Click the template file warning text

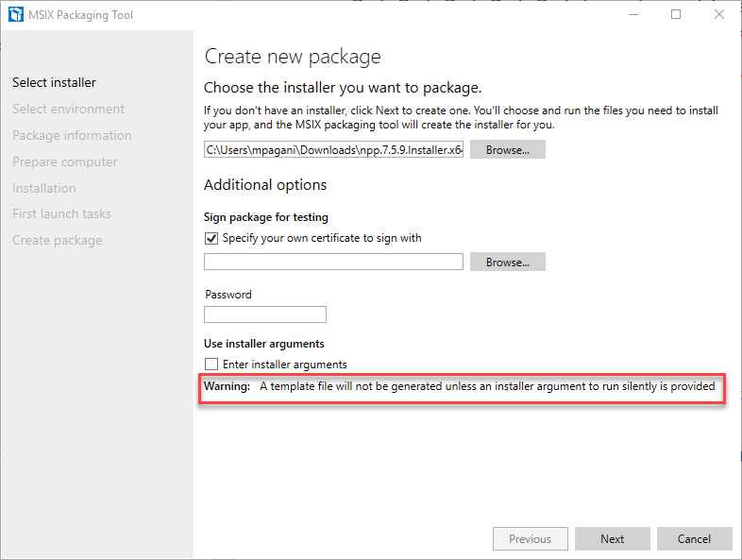pyautogui.click(x=460, y=386)
